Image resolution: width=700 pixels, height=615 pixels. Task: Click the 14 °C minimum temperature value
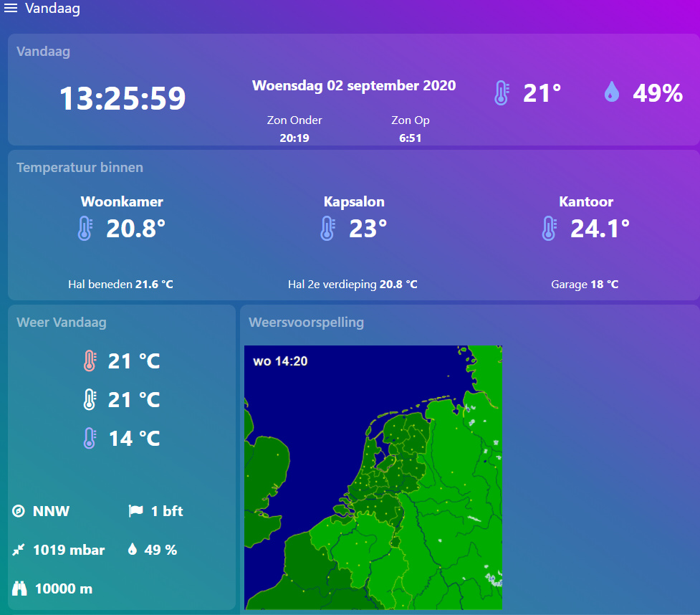point(135,439)
